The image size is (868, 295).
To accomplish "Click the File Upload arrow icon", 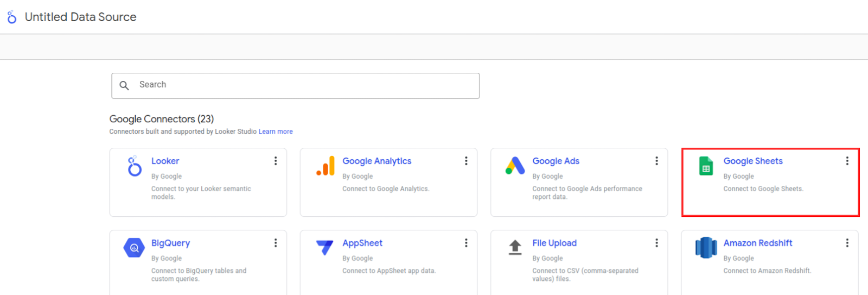I will point(515,247).
